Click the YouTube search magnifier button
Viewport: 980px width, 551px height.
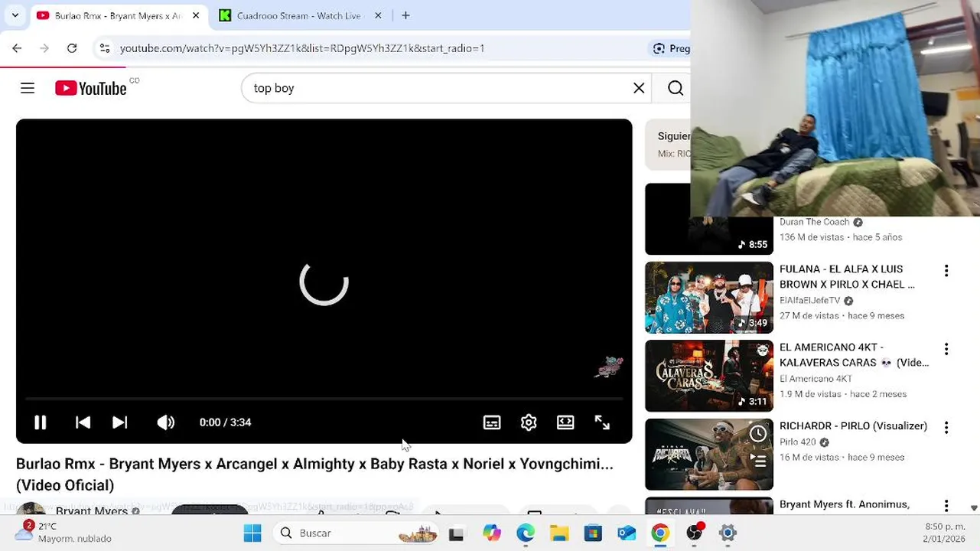tap(676, 88)
